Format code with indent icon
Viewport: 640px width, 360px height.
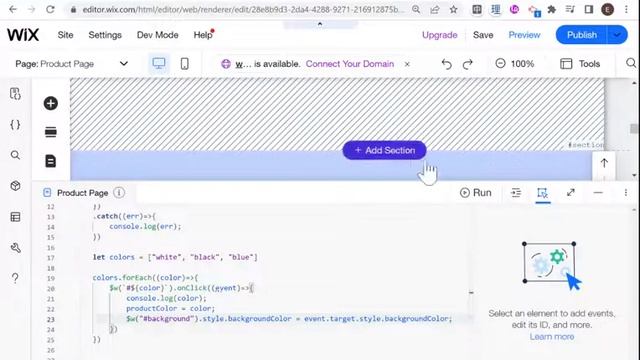coord(516,193)
